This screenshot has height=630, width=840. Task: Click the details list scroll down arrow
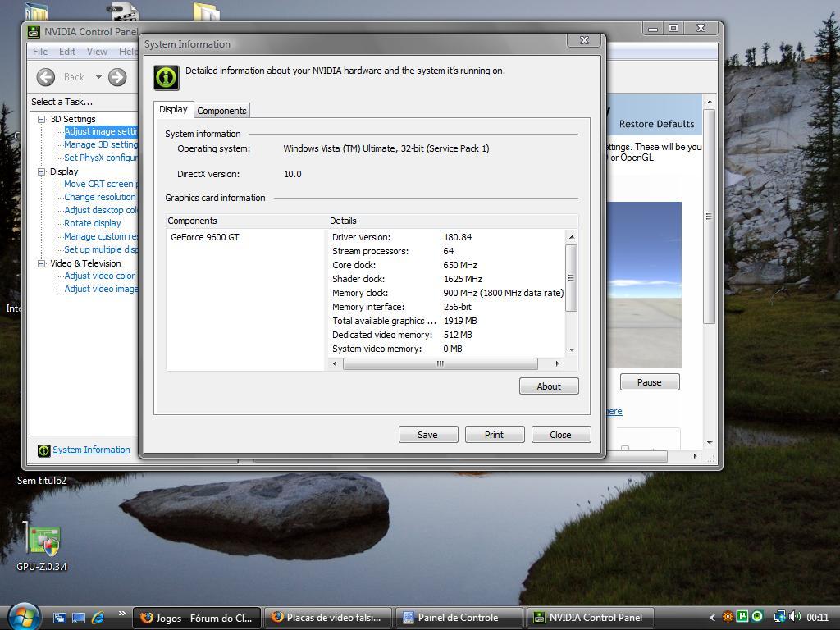(x=572, y=349)
